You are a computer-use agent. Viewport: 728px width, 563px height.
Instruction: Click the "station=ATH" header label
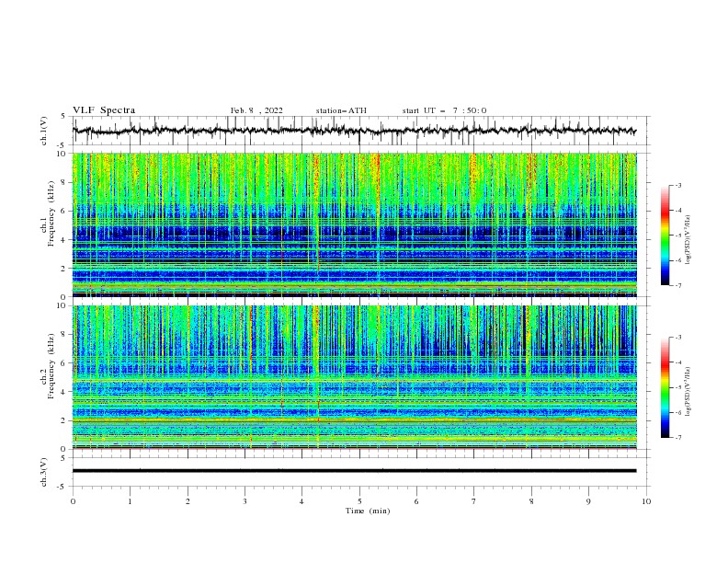pos(341,110)
